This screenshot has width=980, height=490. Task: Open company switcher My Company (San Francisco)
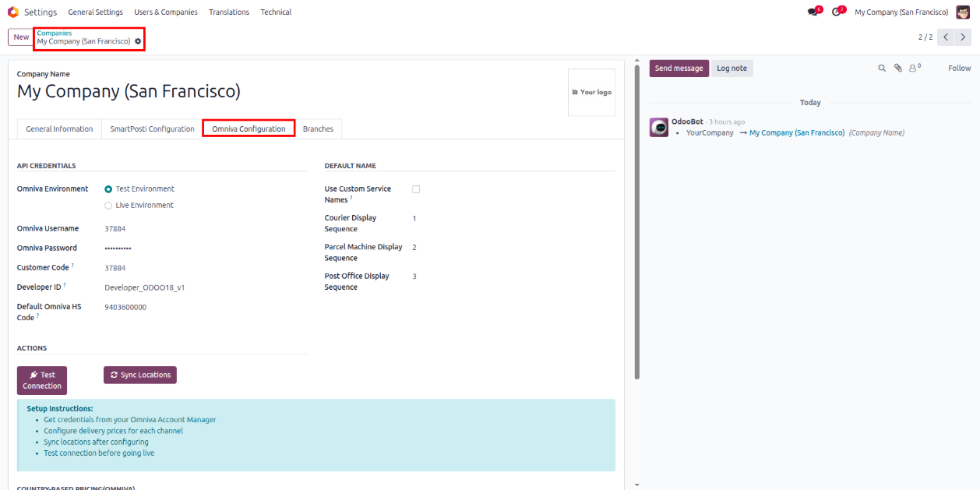pos(901,12)
